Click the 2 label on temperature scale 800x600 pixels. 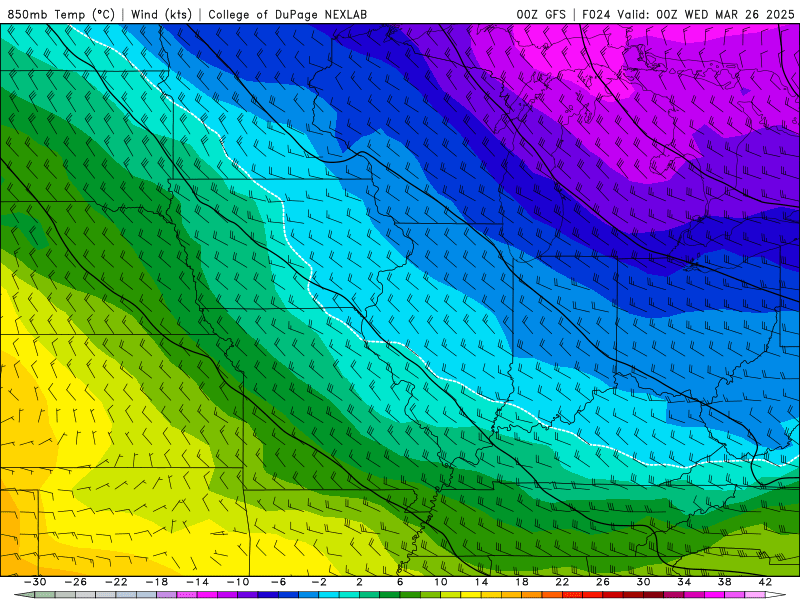(x=359, y=582)
